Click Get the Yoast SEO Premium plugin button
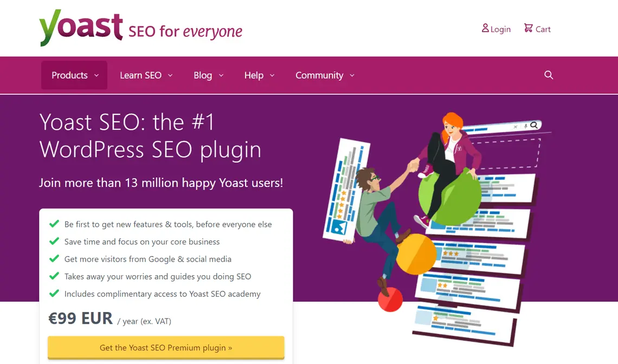The width and height of the screenshot is (618, 364). click(x=166, y=347)
